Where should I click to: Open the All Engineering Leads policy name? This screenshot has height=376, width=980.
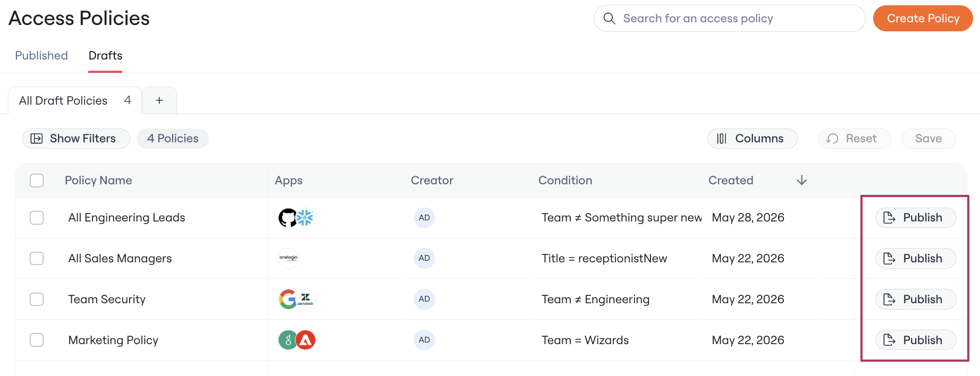tap(126, 218)
